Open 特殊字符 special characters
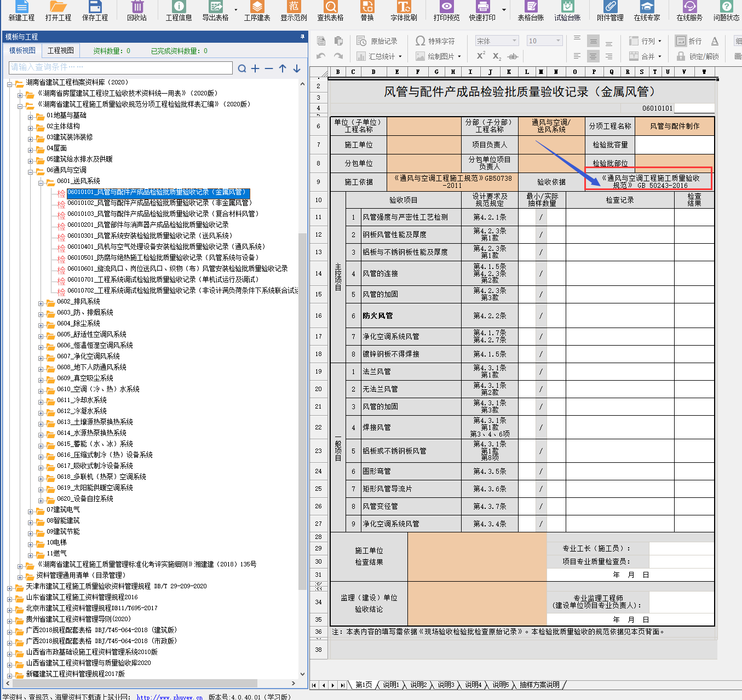 pos(435,41)
